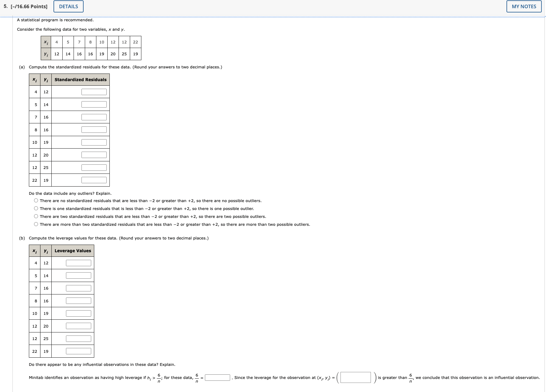Select the 'no possible outliers' radio option
Viewport: 546px width, 392px height.
tap(36, 200)
